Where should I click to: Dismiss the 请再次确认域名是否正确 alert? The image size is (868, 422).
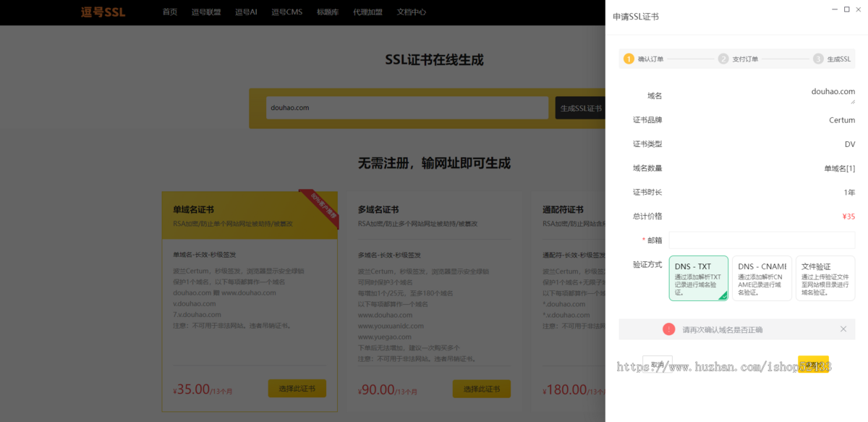843,329
